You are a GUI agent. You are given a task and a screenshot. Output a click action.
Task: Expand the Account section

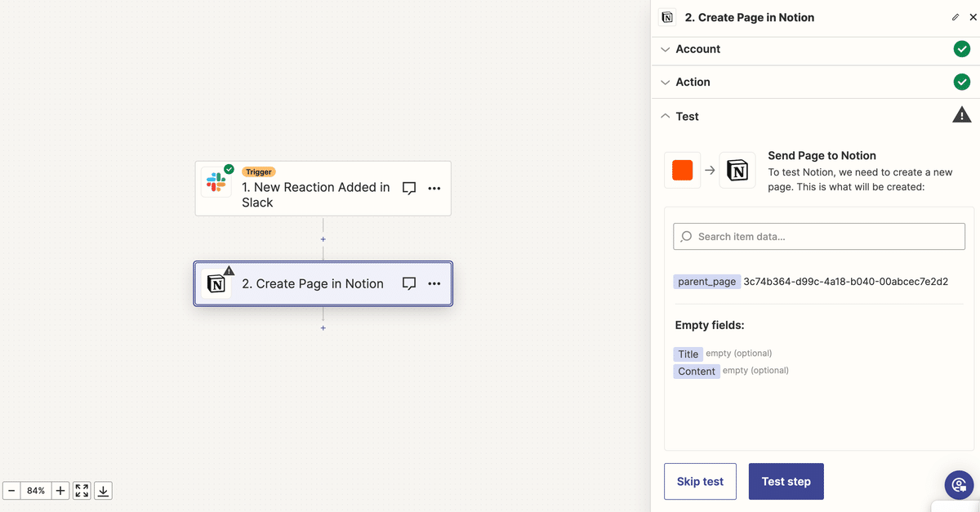[x=698, y=49]
